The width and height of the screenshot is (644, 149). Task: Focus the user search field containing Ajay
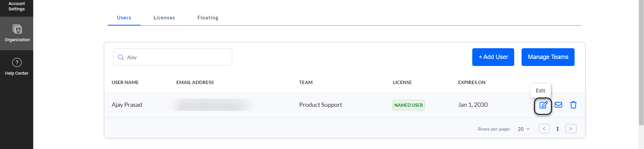point(173,57)
